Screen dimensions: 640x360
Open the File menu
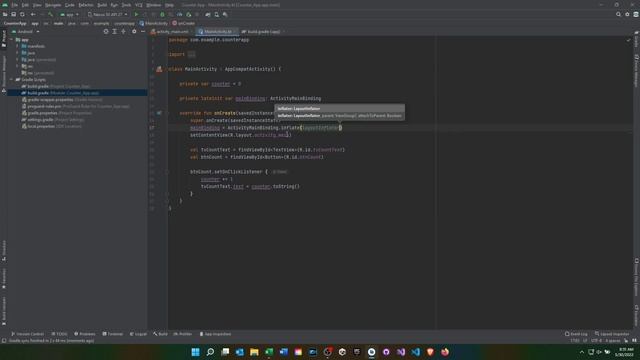click(x=14, y=5)
